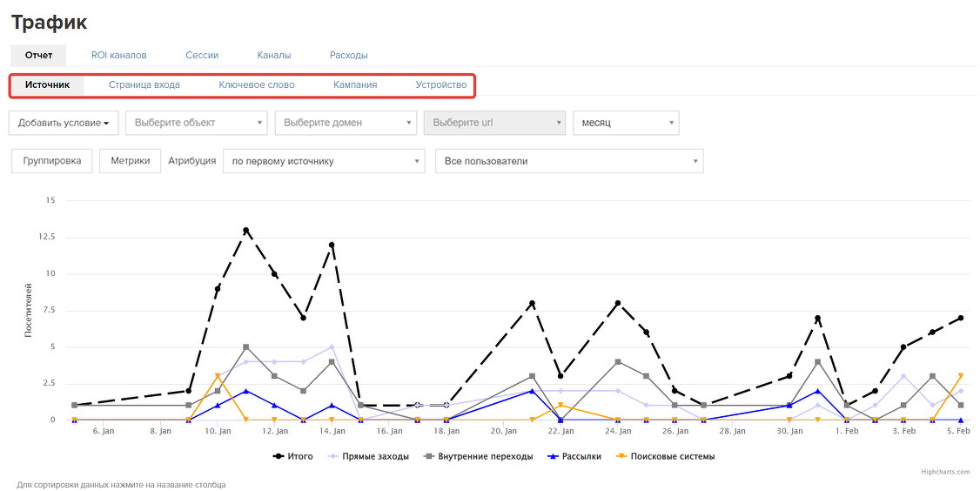Click the 10. Jan axis label
The image size is (980, 491).
218,431
